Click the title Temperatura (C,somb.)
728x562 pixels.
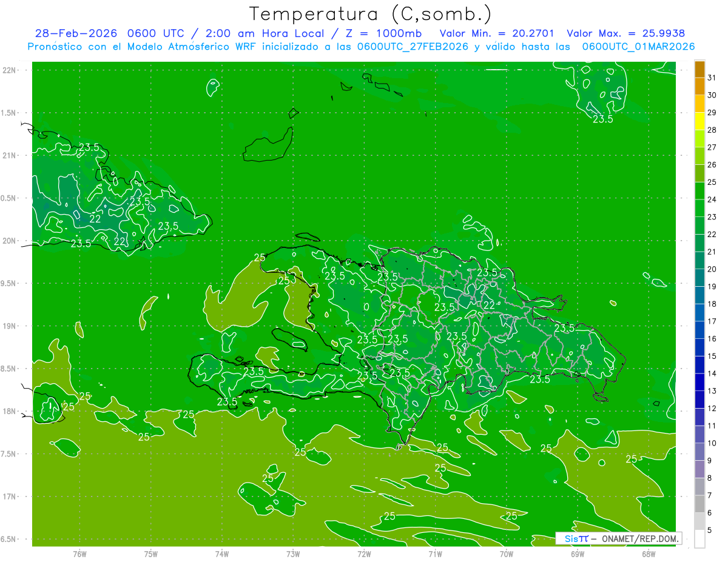coord(371,14)
